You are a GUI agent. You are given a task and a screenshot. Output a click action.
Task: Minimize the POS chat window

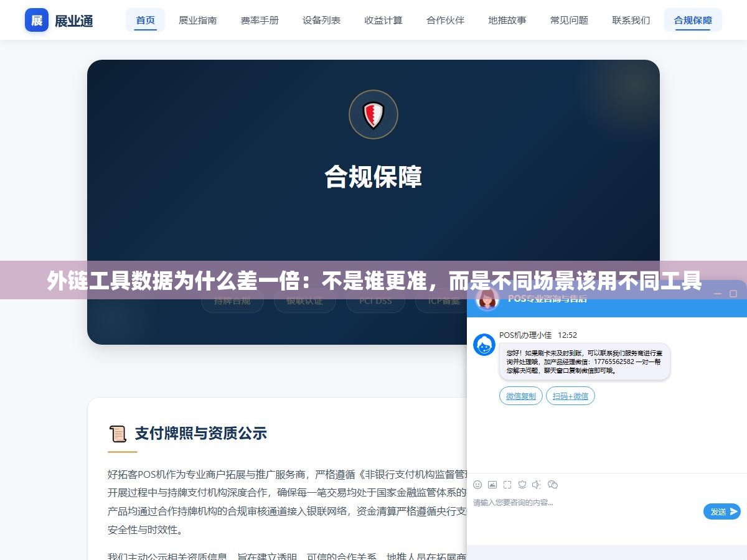(x=717, y=294)
